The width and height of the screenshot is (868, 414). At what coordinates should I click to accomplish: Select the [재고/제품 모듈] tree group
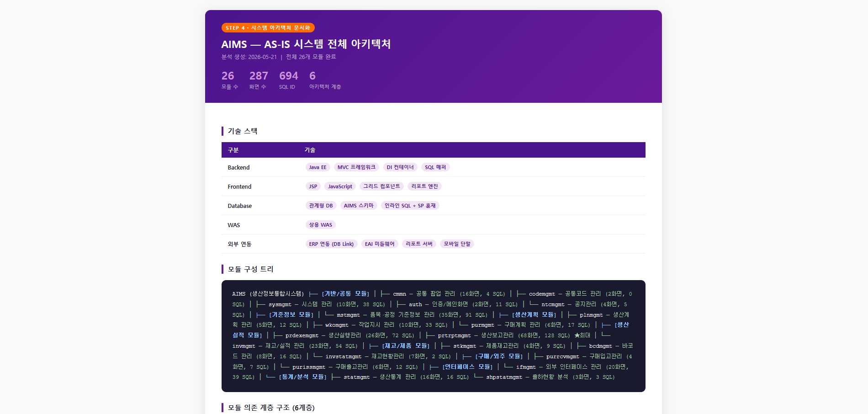[x=406, y=346]
